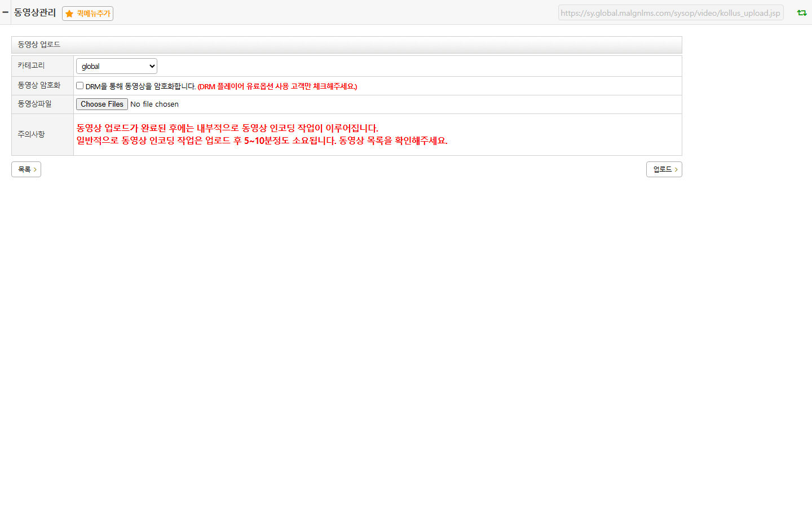The height and width of the screenshot is (508, 812).
Task: Click the 동영상관리 page title
Action: click(35, 12)
